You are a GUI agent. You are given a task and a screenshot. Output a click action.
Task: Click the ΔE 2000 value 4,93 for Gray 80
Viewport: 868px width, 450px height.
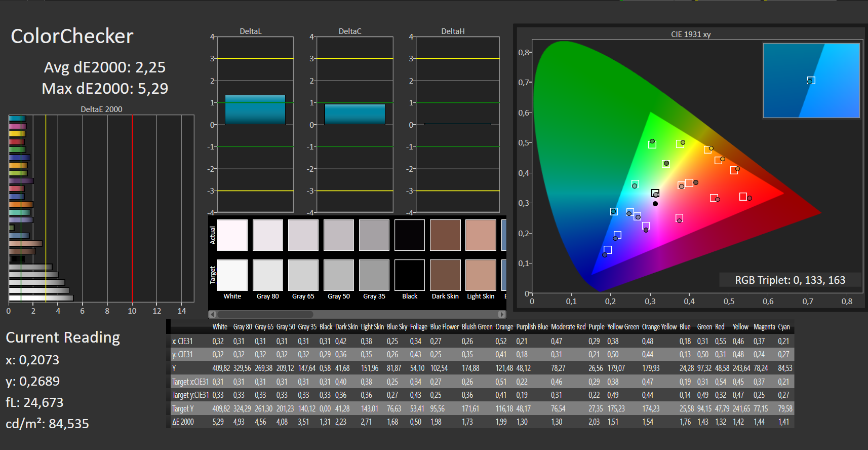tap(239, 422)
